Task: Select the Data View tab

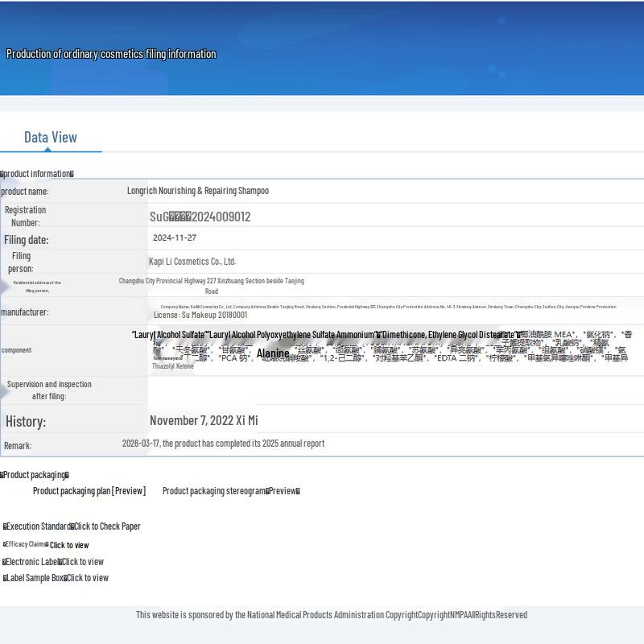Action: click(51, 137)
